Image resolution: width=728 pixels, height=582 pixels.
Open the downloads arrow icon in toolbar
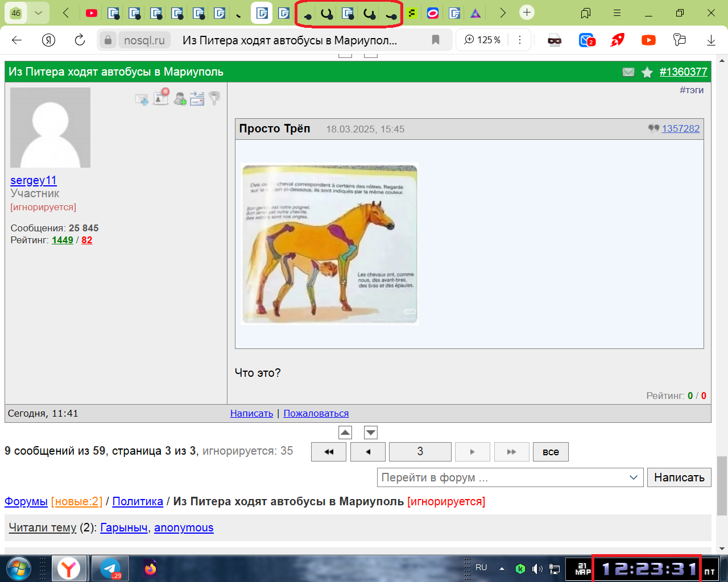coord(711,40)
